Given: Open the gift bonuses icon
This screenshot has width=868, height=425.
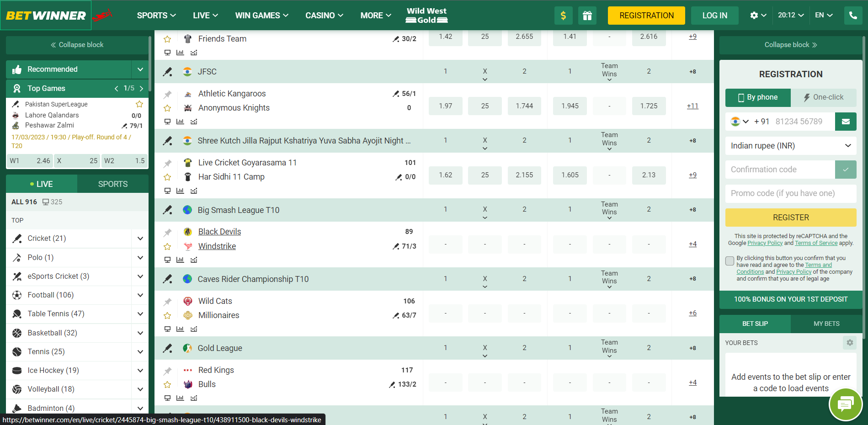Looking at the screenshot, I should (x=587, y=16).
